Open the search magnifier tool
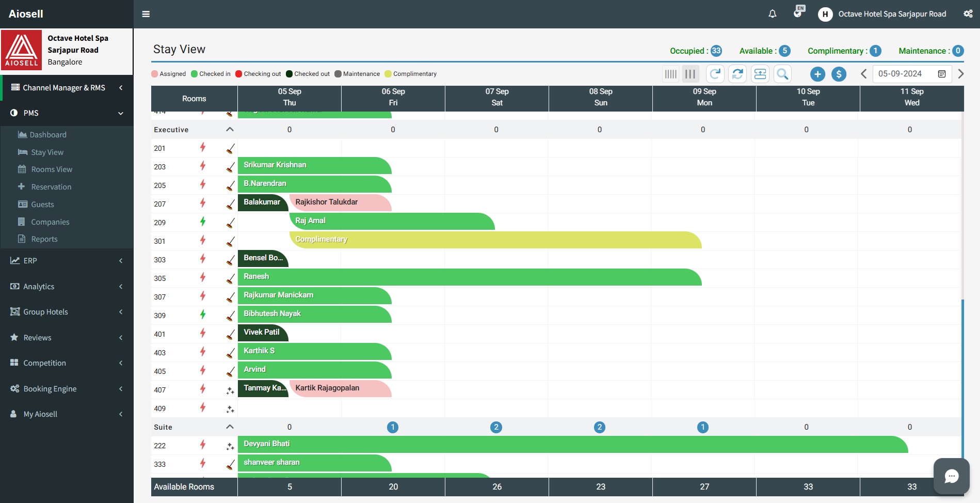Image resolution: width=980 pixels, height=503 pixels. coord(782,74)
